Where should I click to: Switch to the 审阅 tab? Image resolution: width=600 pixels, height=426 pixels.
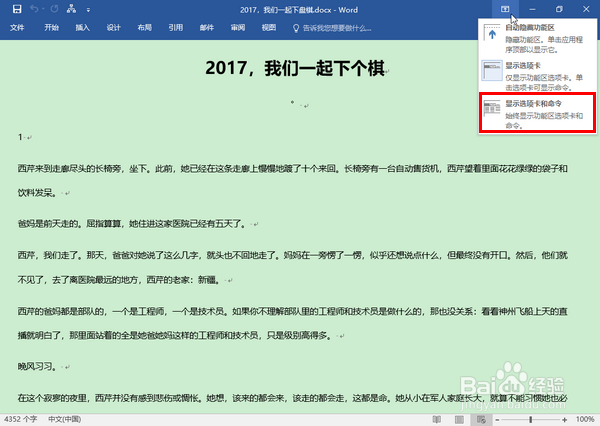click(238, 28)
